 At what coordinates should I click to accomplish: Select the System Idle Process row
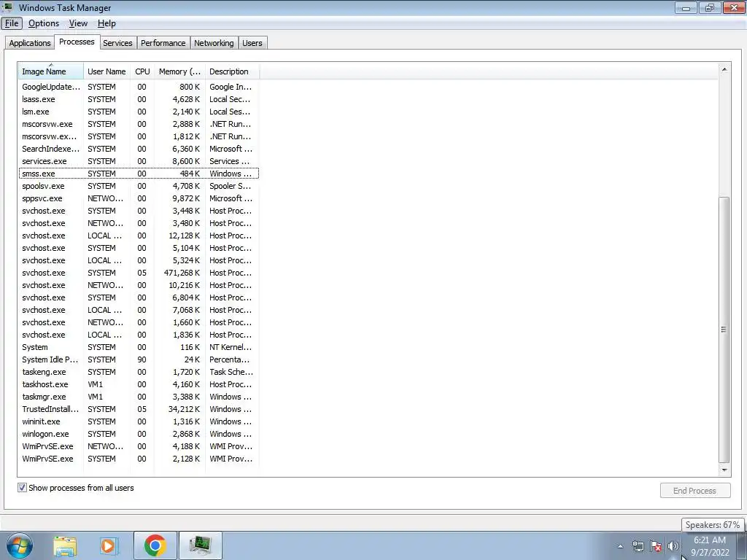click(139, 359)
